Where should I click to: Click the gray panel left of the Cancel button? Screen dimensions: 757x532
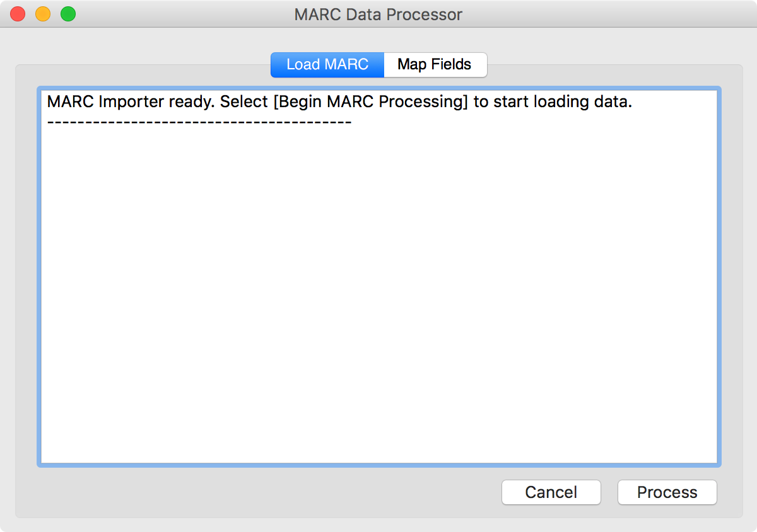[x=265, y=492]
